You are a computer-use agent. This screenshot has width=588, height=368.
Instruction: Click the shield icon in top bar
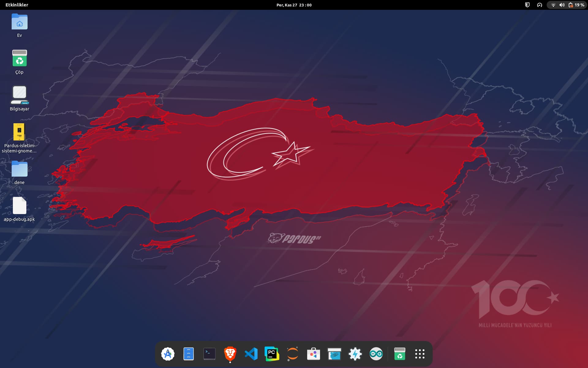527,5
